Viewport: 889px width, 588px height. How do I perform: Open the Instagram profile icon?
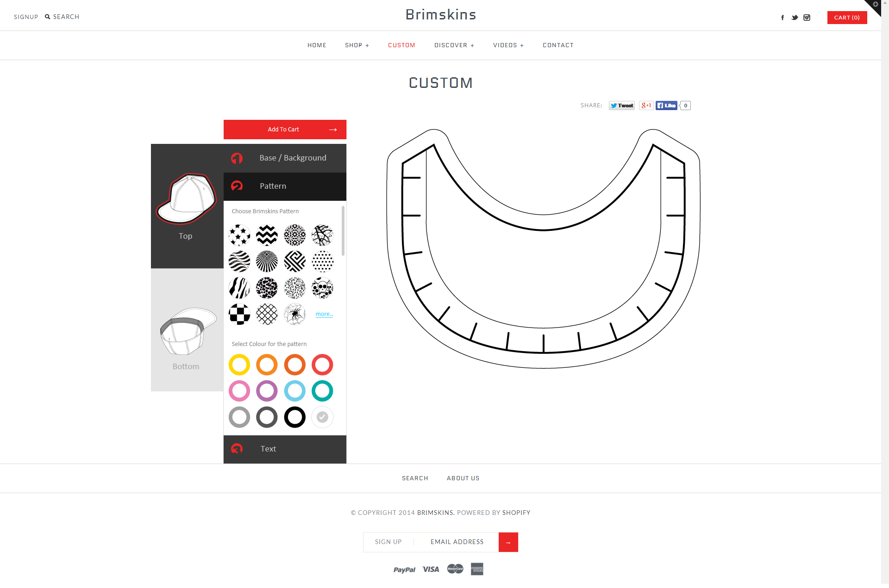[807, 18]
